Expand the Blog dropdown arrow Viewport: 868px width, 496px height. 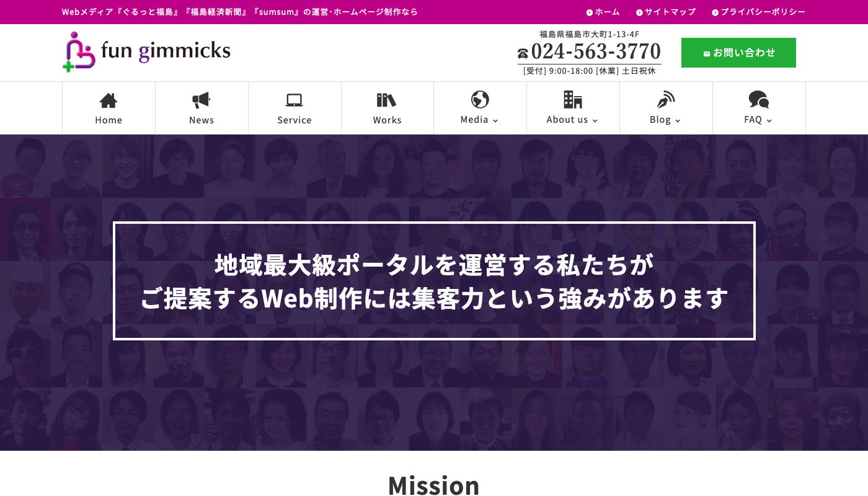pos(678,121)
